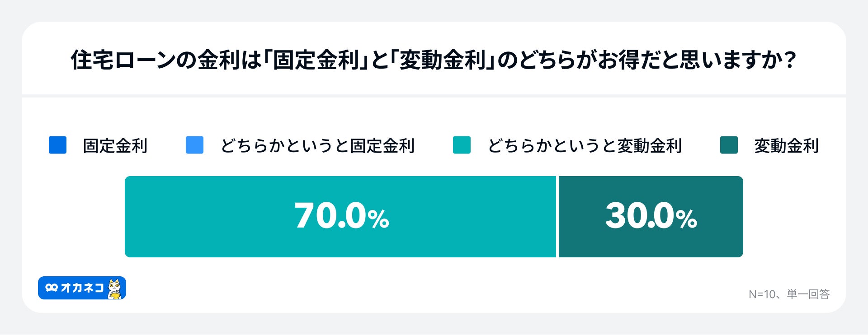Click the teal どちらかというと変動金利 legend swatch

[x=462, y=145]
